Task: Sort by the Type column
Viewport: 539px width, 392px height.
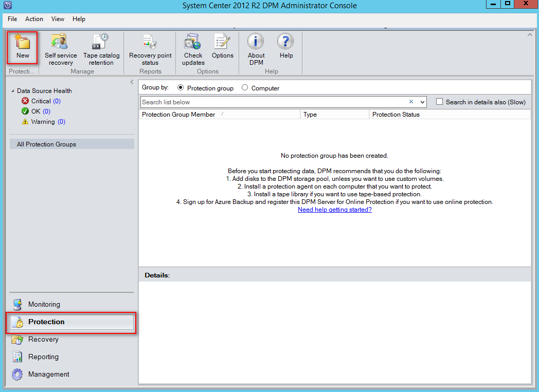Action: click(x=335, y=114)
